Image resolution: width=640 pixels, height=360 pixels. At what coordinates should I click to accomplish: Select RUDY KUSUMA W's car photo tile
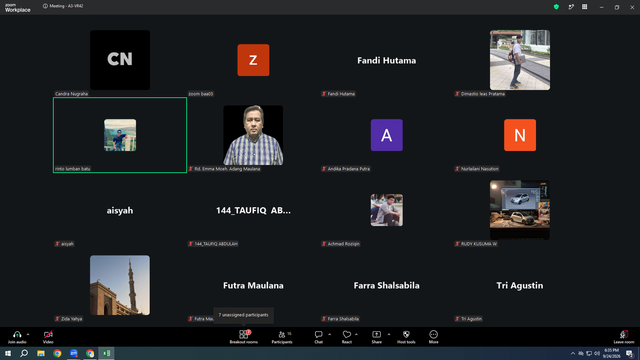520,209
